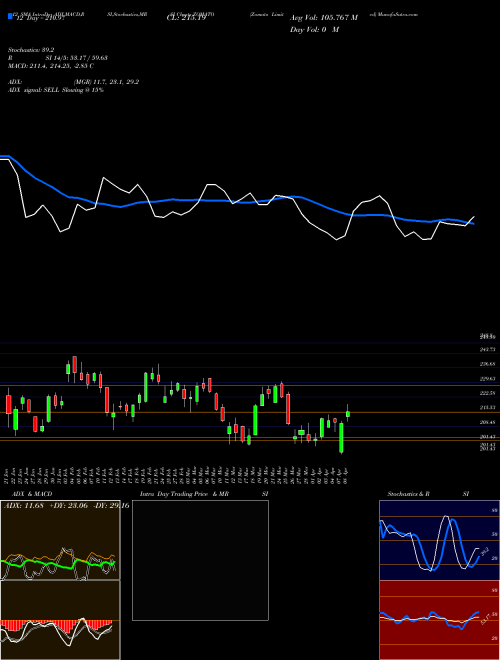Click the 'SI 14/3: 33.17 / 59.63' reading
The image size is (500, 660).
point(77,58)
